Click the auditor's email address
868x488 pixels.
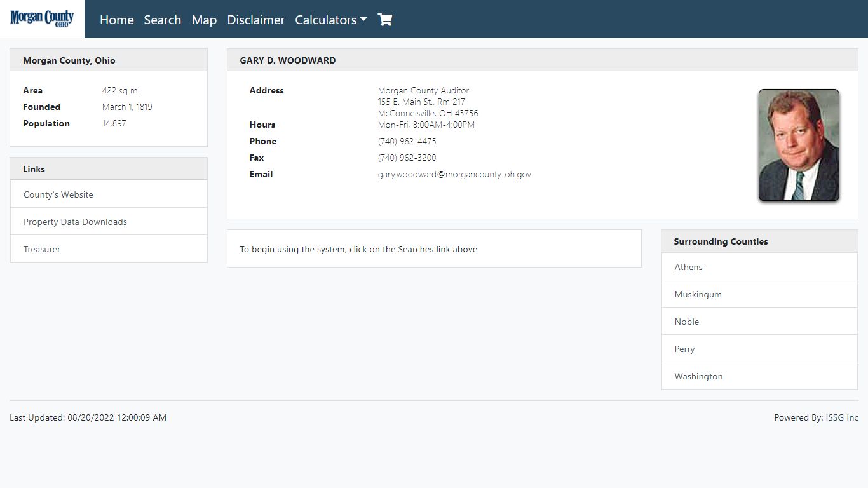pos(454,174)
